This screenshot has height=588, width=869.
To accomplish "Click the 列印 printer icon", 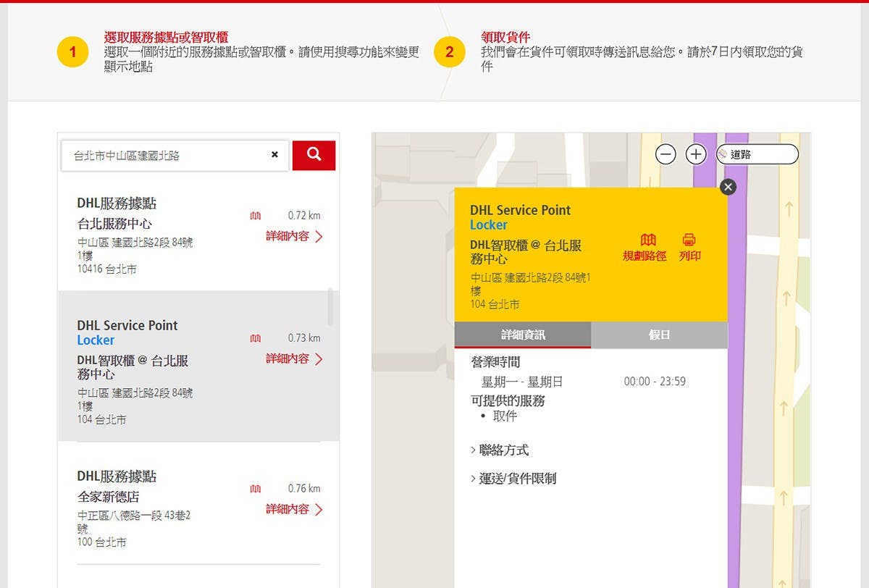I will 689,240.
